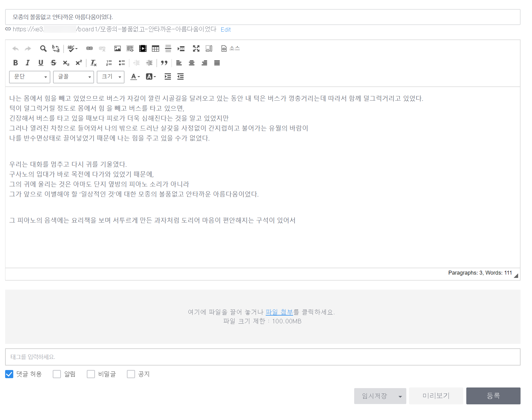
Task: Click the 파일 첨부 file attach link
Action: pyautogui.click(x=279, y=312)
